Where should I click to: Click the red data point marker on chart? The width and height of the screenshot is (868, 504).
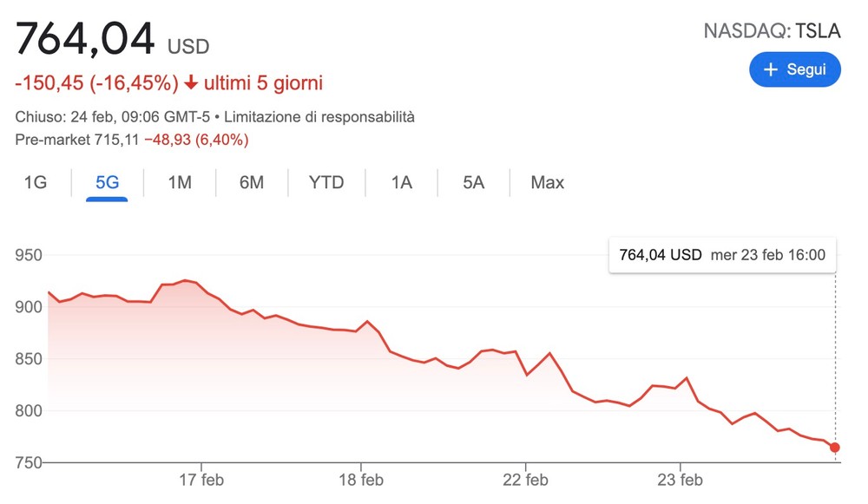tap(835, 447)
